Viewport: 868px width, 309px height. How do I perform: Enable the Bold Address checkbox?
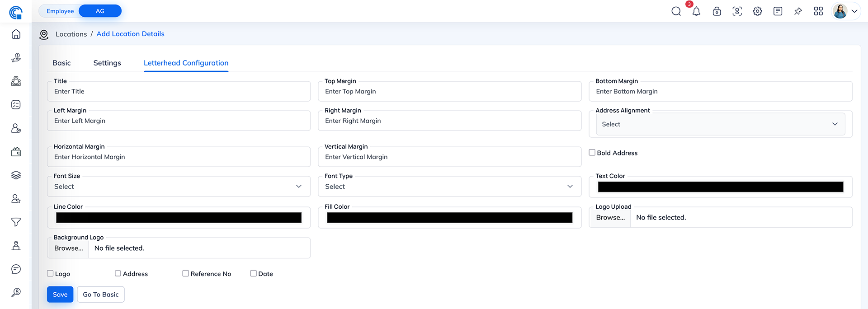point(592,153)
